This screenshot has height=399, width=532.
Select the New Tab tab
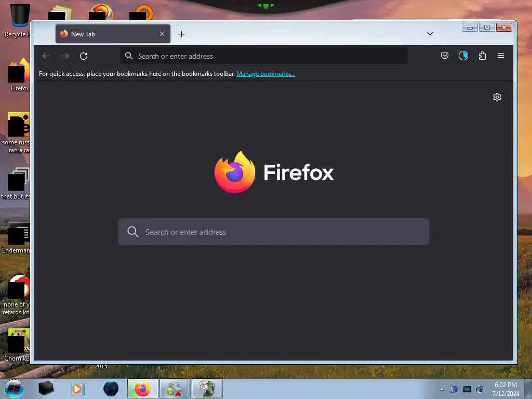pyautogui.click(x=113, y=34)
